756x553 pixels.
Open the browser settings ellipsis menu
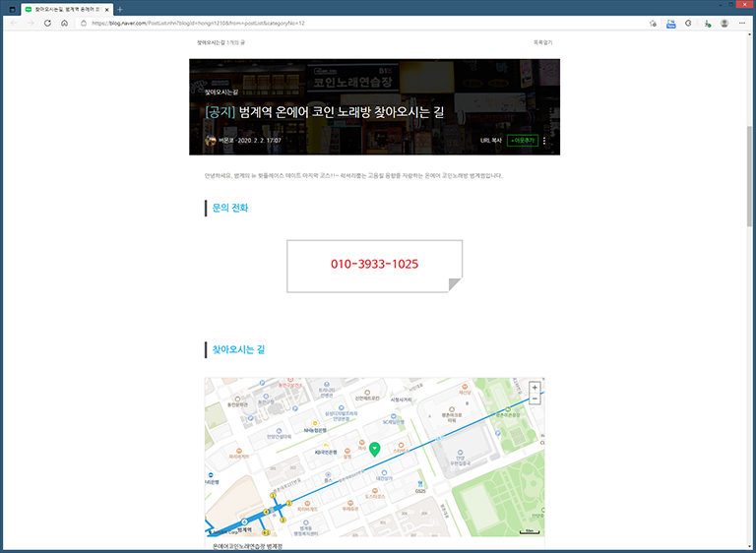coord(743,23)
